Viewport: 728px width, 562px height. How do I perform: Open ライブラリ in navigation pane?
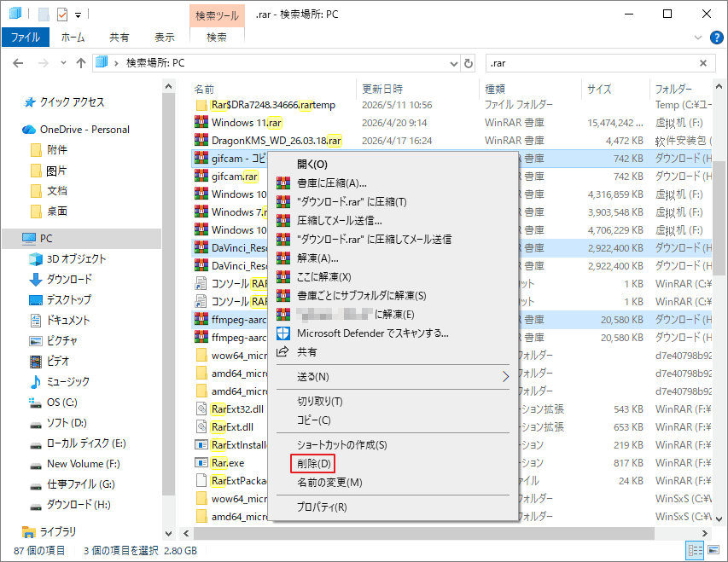click(x=57, y=531)
